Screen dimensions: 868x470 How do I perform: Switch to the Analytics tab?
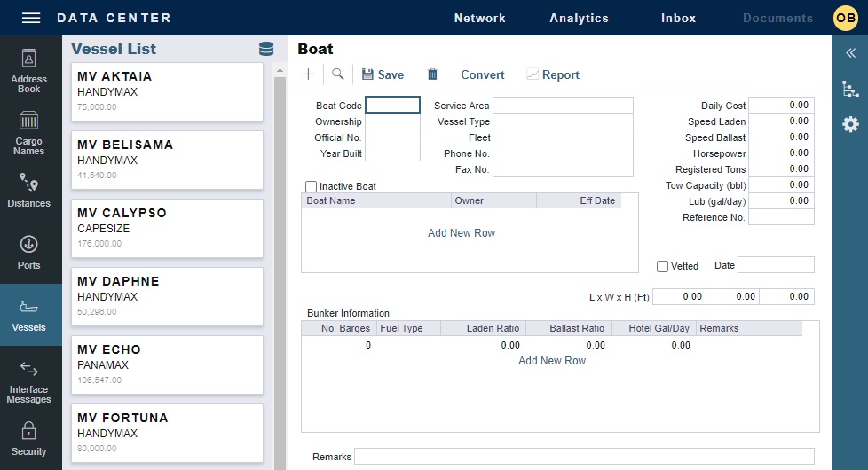click(x=579, y=18)
